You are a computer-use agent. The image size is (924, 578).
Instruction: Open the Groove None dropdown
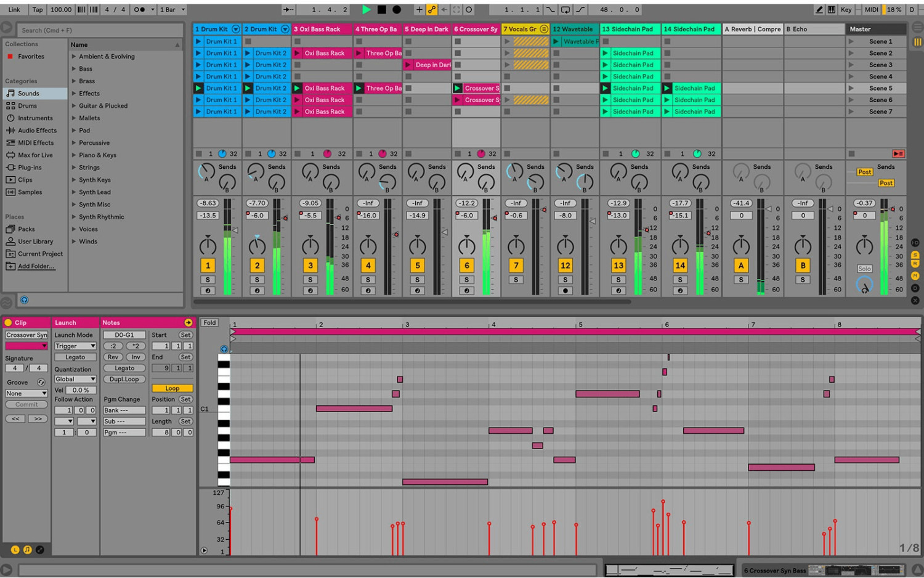pos(26,393)
